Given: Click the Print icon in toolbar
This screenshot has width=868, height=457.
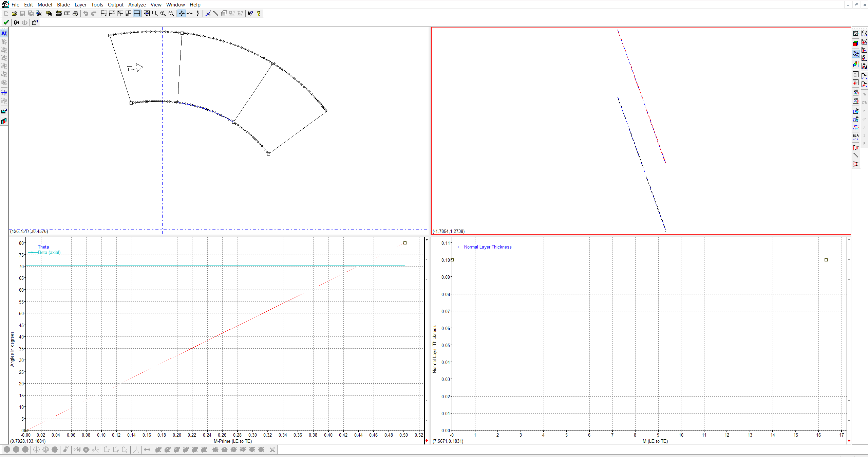Looking at the screenshot, I should (x=75, y=14).
